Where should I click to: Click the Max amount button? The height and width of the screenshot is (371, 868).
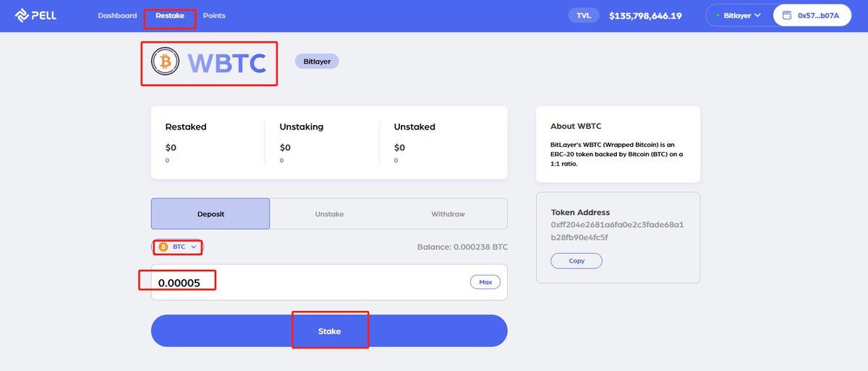point(485,282)
